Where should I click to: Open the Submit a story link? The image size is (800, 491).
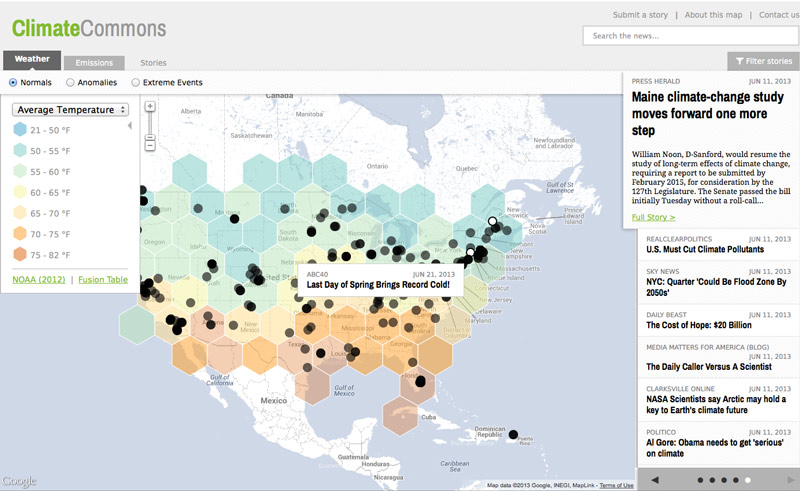pyautogui.click(x=640, y=15)
